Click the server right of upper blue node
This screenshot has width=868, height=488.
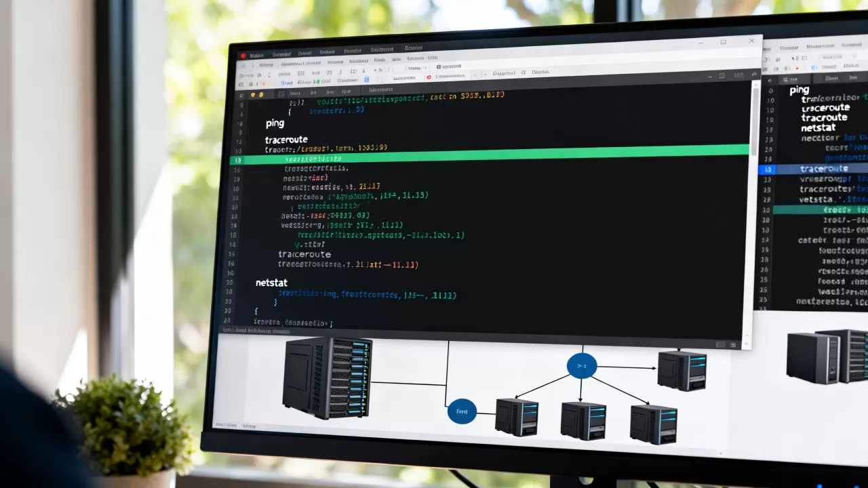pyautogui.click(x=682, y=370)
